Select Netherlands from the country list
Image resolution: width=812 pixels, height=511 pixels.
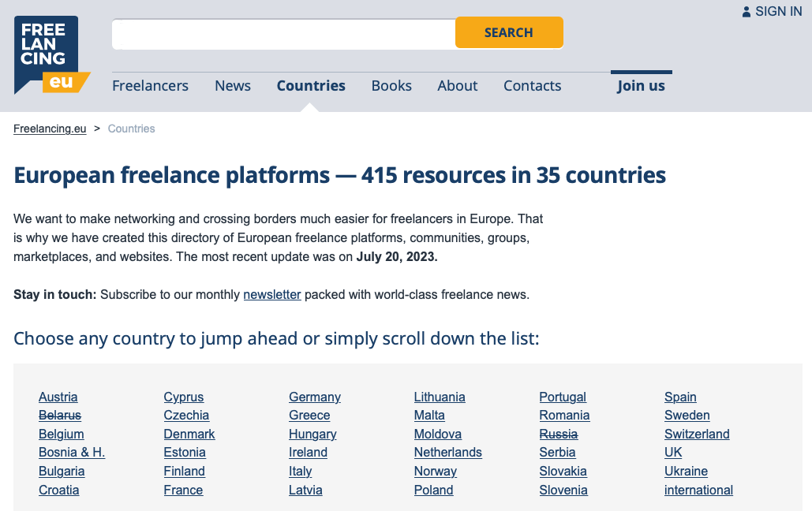point(447,453)
